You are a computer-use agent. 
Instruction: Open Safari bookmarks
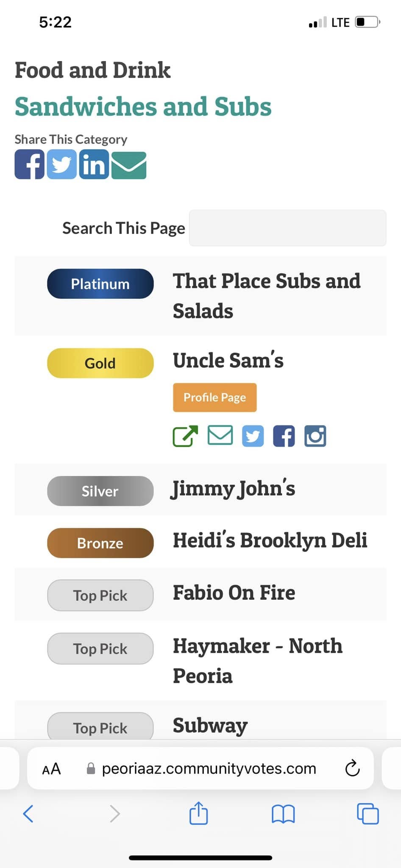click(x=283, y=814)
